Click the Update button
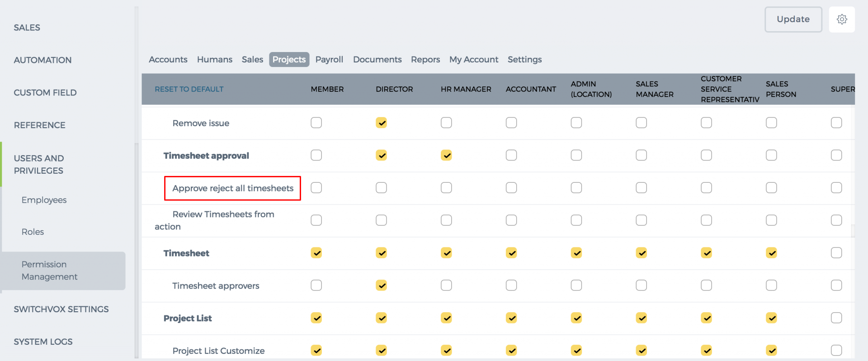The image size is (868, 361). [793, 19]
